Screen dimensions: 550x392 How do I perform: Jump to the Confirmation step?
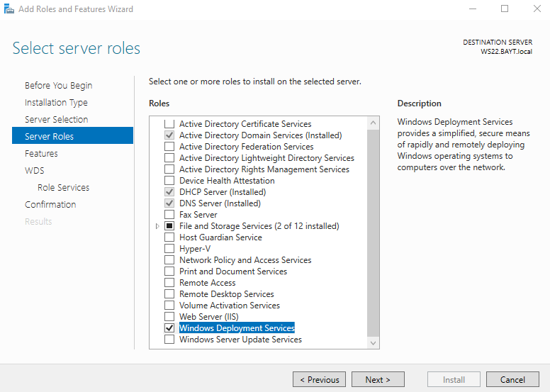[50, 205]
